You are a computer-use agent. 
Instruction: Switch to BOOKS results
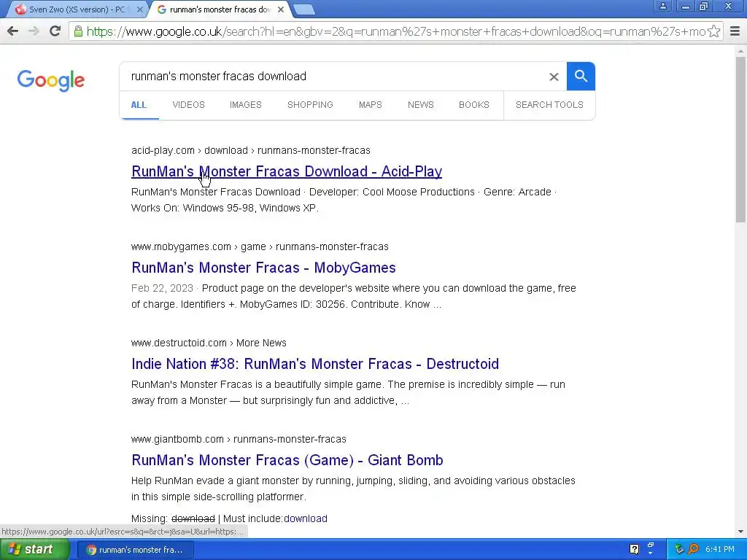[x=474, y=105]
